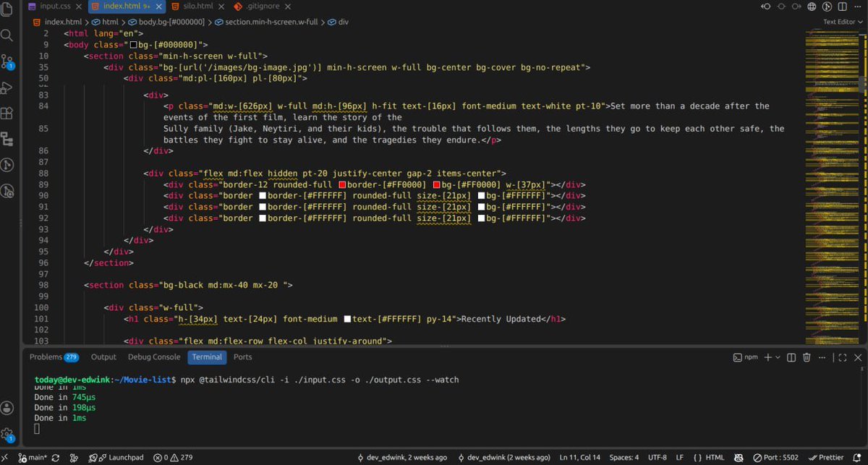Image resolution: width=868 pixels, height=465 pixels.
Task: Open the Problems panel tab
Action: (x=54, y=357)
